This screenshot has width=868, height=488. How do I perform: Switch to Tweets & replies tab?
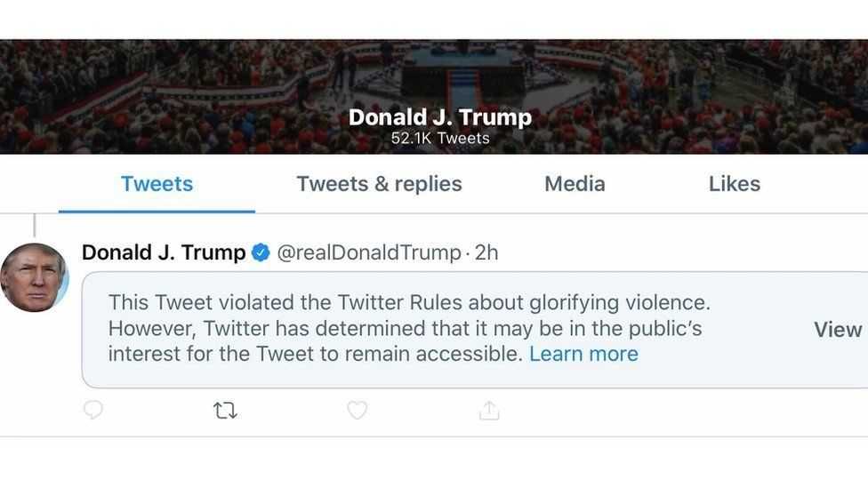pos(379,184)
